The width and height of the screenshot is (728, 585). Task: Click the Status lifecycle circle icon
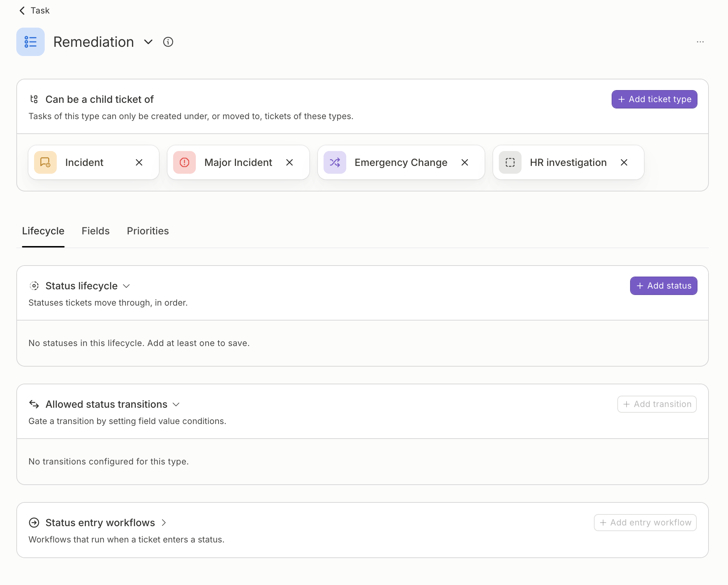[x=34, y=286]
